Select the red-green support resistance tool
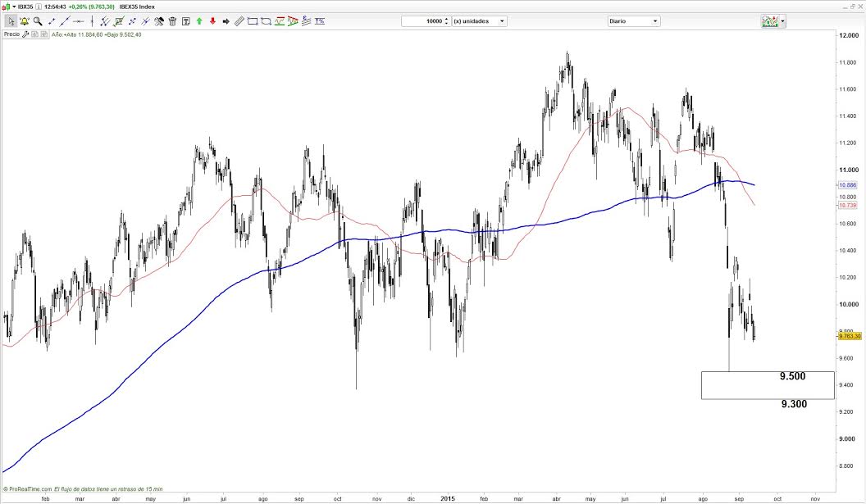Image resolution: width=866 pixels, height=504 pixels. click(x=280, y=21)
